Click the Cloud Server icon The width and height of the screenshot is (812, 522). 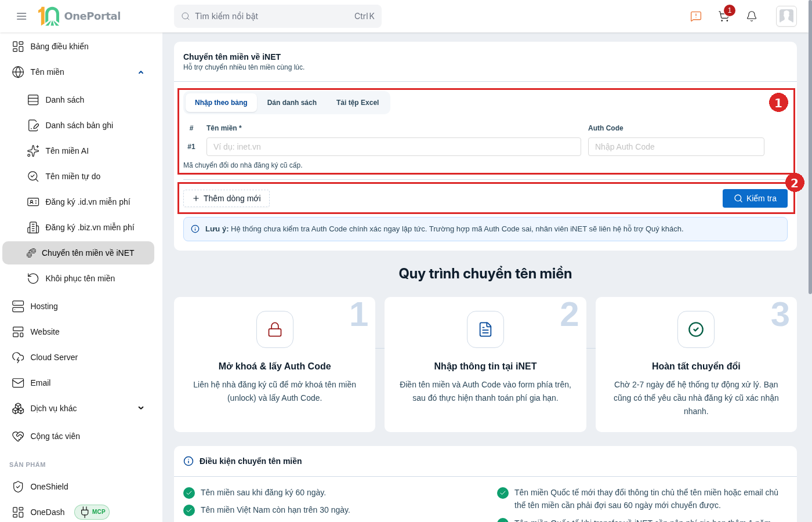(x=18, y=357)
